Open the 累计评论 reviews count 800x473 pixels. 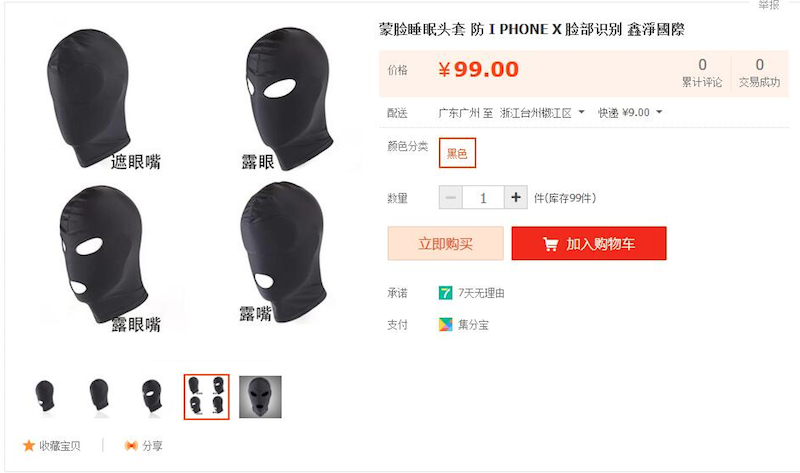click(702, 73)
